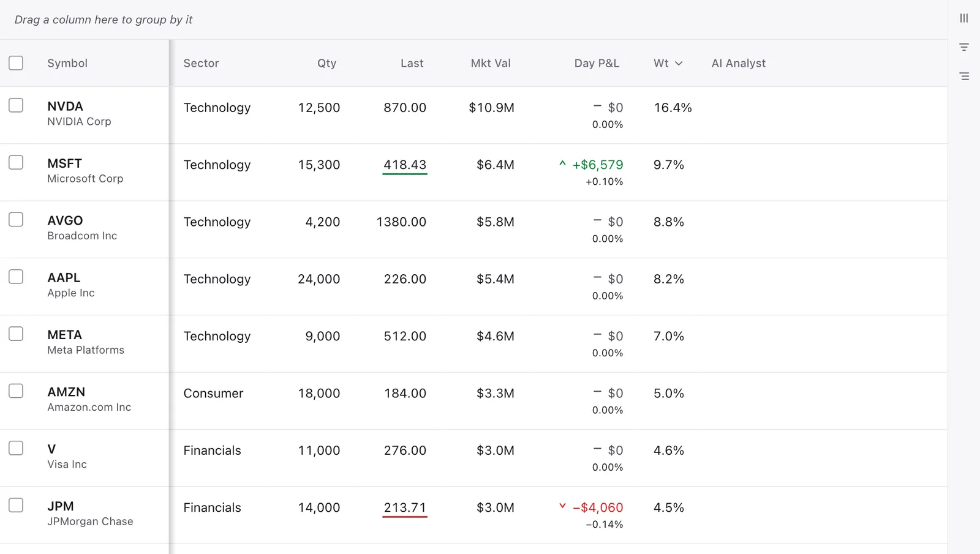Click NVDA weight 16.4%

673,108
